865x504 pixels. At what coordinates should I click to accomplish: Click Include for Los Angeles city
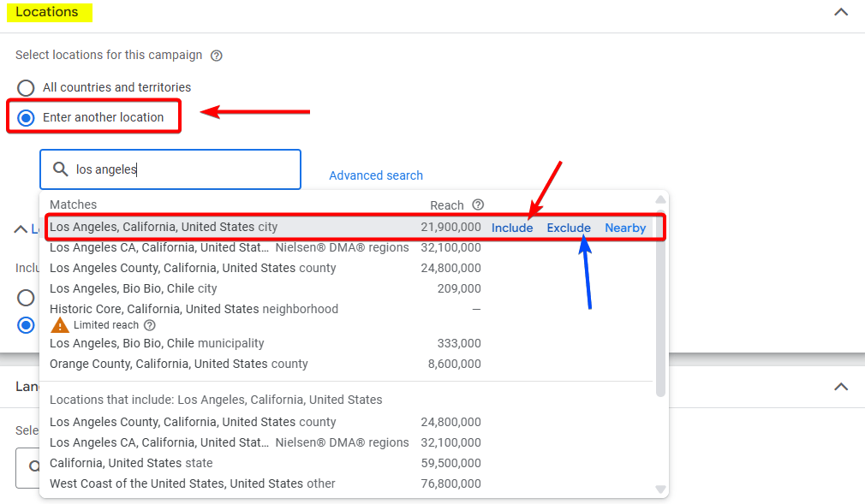512,228
